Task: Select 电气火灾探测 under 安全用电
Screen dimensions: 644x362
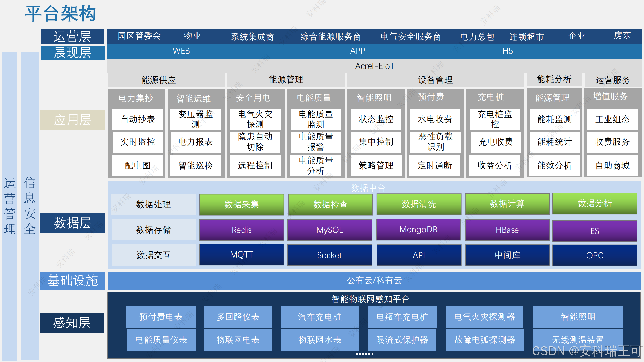Action: [x=255, y=119]
